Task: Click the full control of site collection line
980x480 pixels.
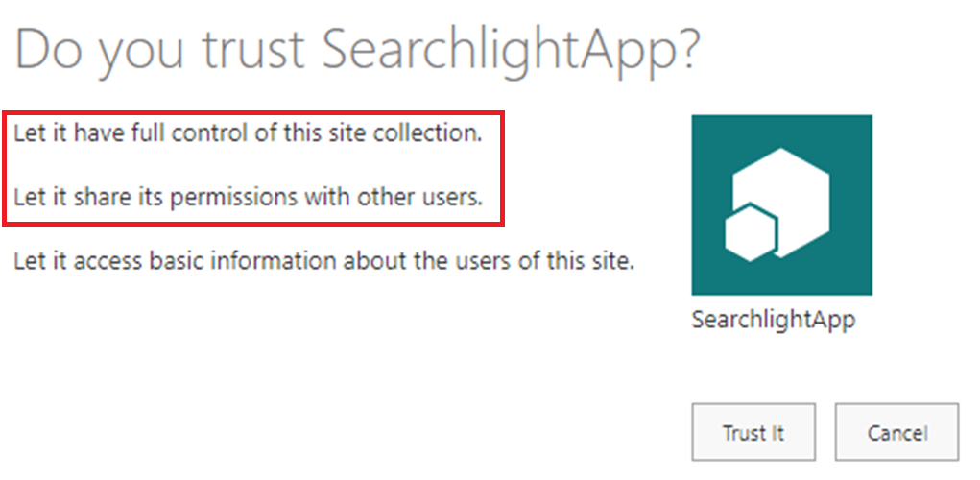Action: [248, 132]
